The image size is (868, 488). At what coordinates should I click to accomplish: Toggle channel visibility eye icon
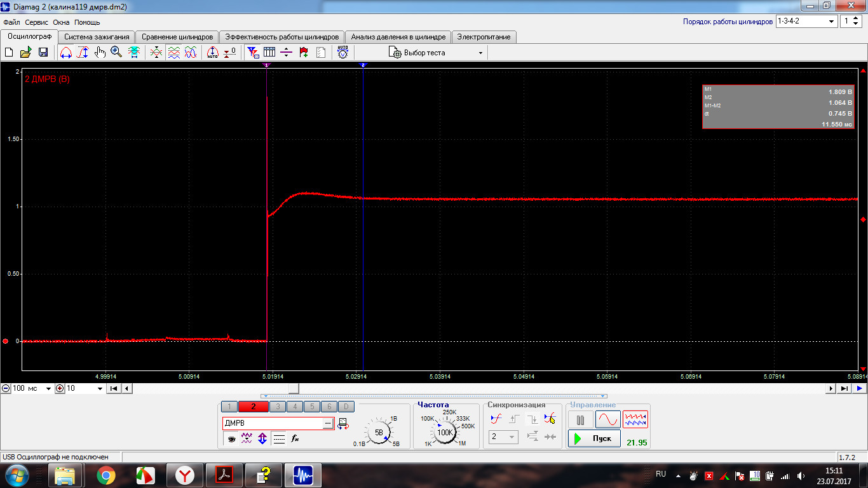(x=231, y=438)
